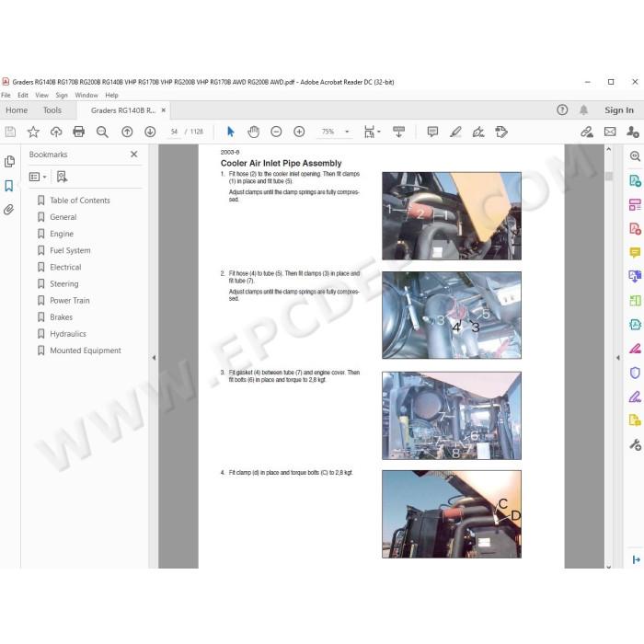Open the Table of Contents bookmark
This screenshot has height=644, width=644.
click(80, 201)
